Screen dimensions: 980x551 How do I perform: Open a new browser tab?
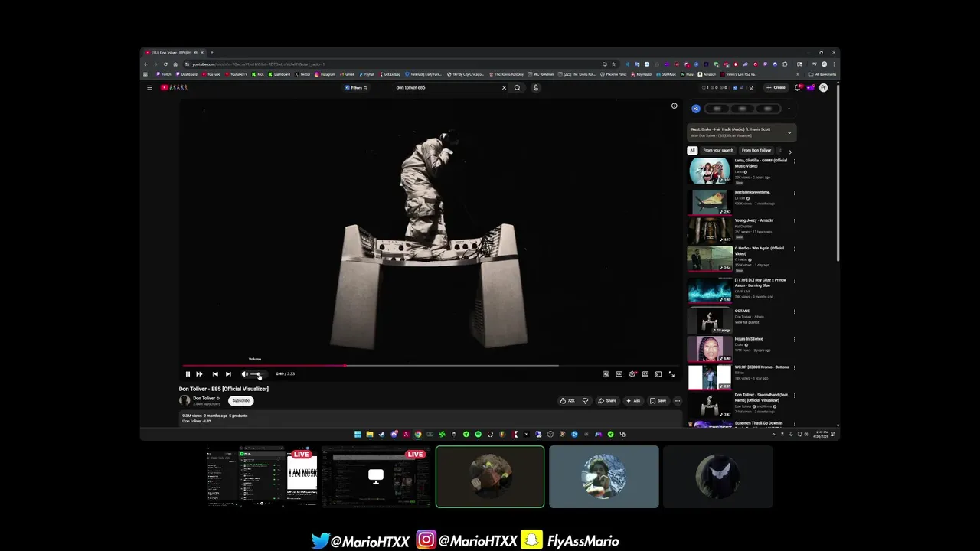[212, 53]
